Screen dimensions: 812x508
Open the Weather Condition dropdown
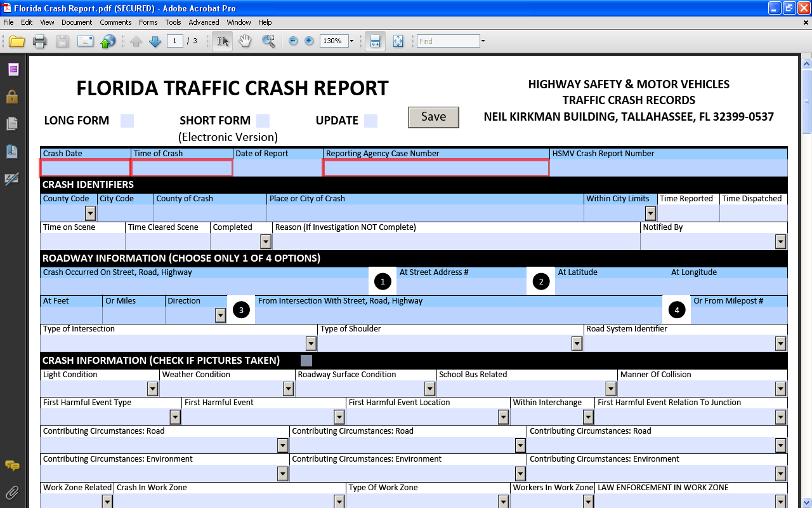pyautogui.click(x=288, y=389)
